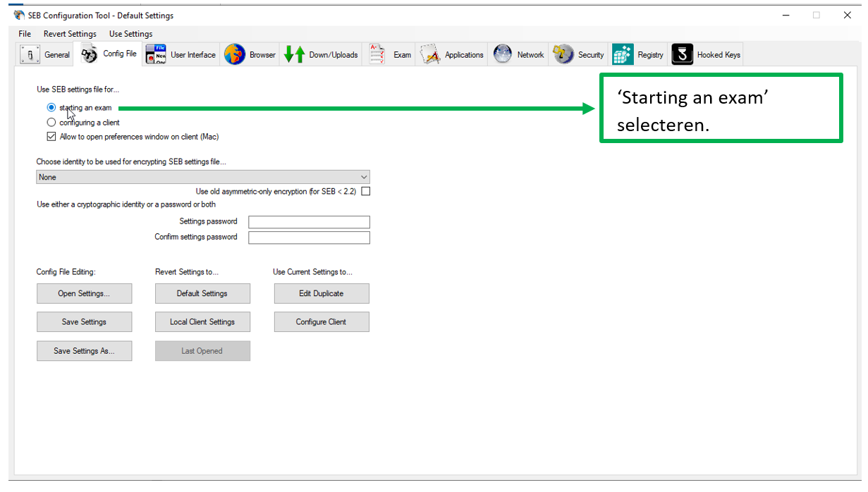Image resolution: width=868 pixels, height=492 pixels.
Task: Switch to the Registry tab
Action: [x=638, y=54]
